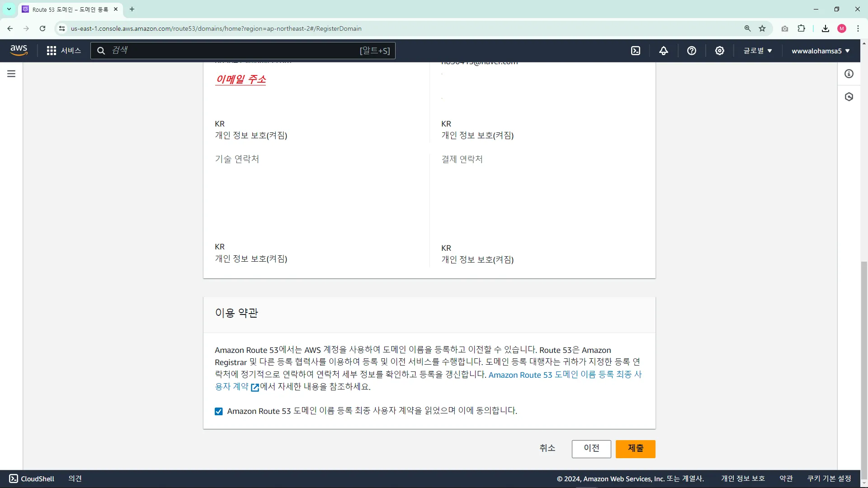The image size is (868, 488).
Task: Select the Route 53 도메인 등록 browser tab
Action: tap(70, 9)
